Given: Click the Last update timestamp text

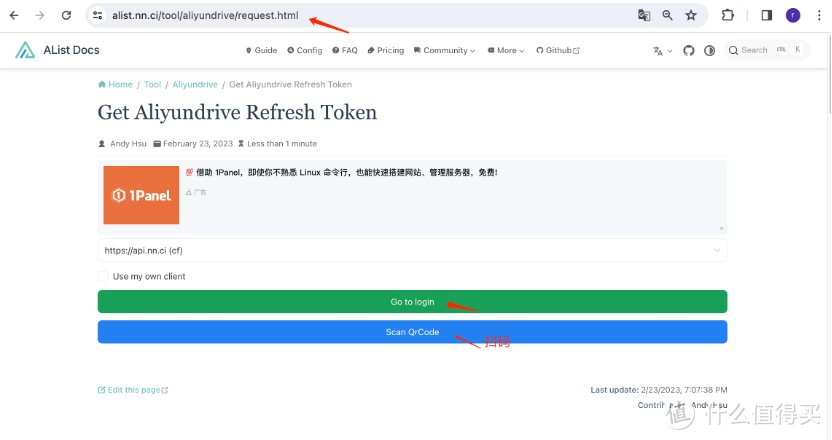Looking at the screenshot, I should pyautogui.click(x=658, y=390).
